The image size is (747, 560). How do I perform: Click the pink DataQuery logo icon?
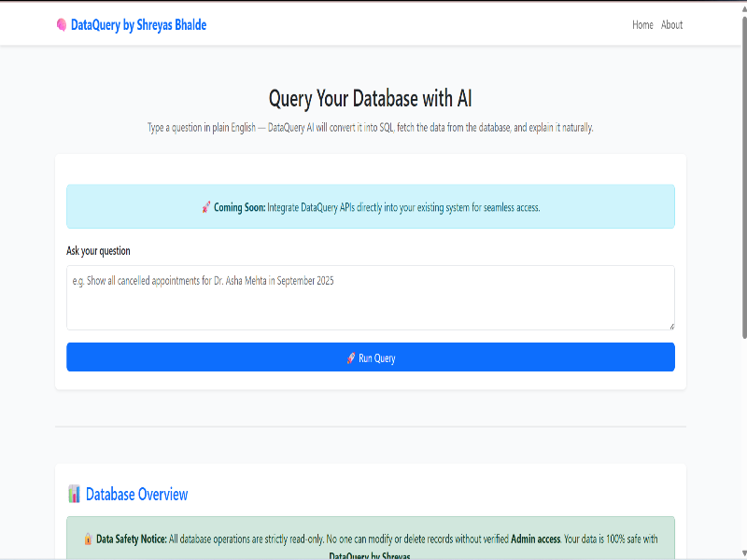(x=62, y=24)
